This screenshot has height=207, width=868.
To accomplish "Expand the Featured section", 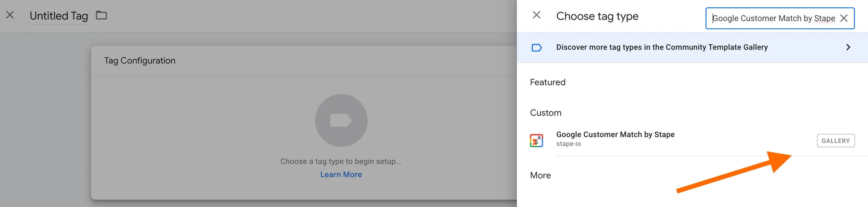I will [x=547, y=82].
